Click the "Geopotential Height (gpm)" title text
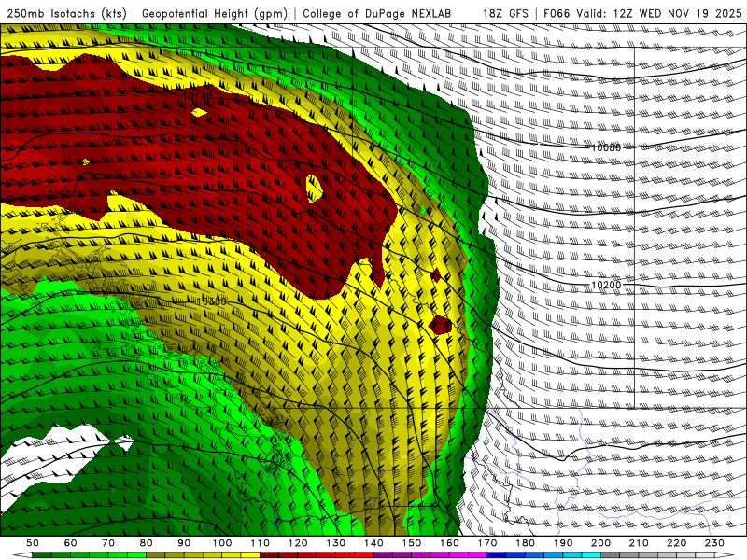 pyautogui.click(x=215, y=13)
